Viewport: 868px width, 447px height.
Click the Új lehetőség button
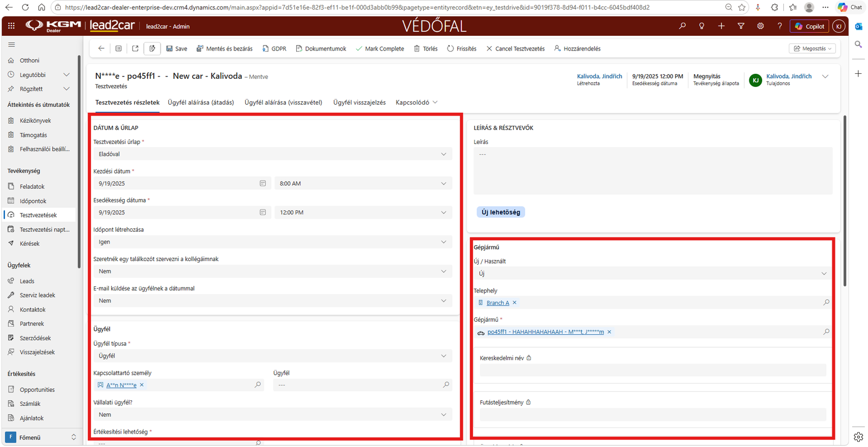(x=501, y=212)
